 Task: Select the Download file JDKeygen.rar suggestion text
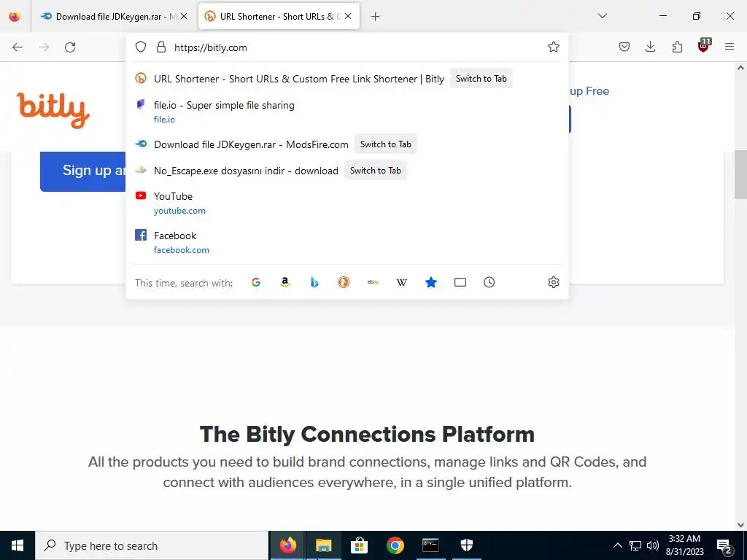(251, 145)
